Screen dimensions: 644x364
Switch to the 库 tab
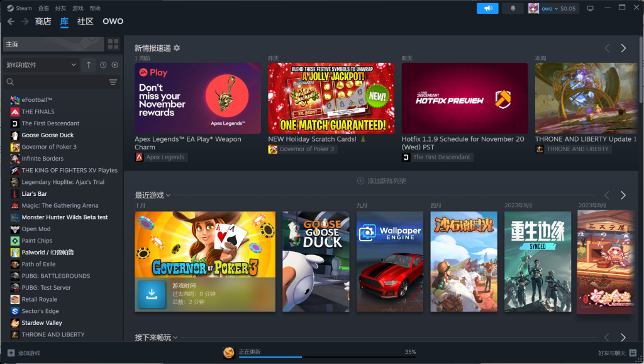pyautogui.click(x=65, y=21)
